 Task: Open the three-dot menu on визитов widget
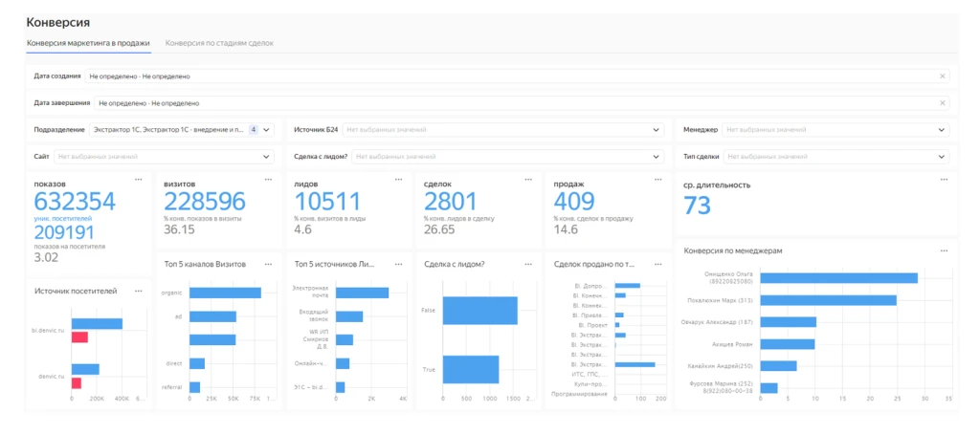coord(269,179)
